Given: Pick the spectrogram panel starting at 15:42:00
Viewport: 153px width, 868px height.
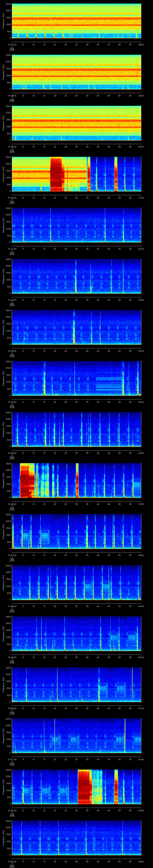Looking at the screenshot, I should pos(76,276).
